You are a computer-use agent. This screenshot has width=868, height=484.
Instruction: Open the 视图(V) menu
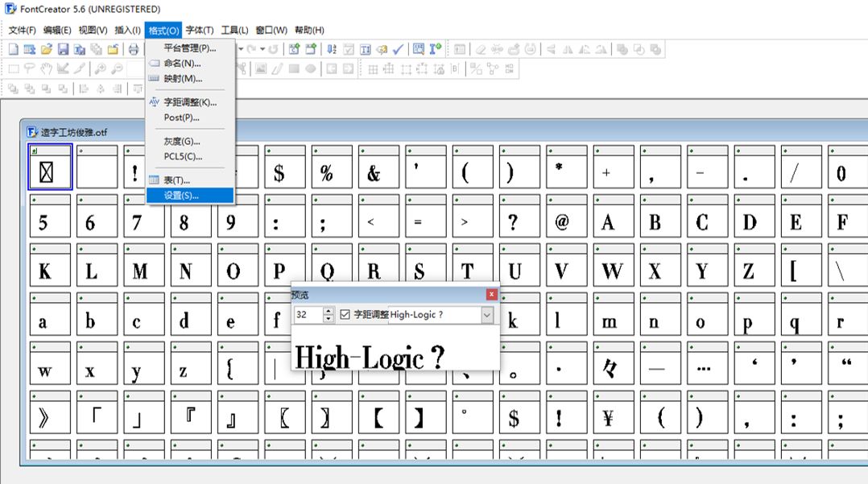(93, 30)
